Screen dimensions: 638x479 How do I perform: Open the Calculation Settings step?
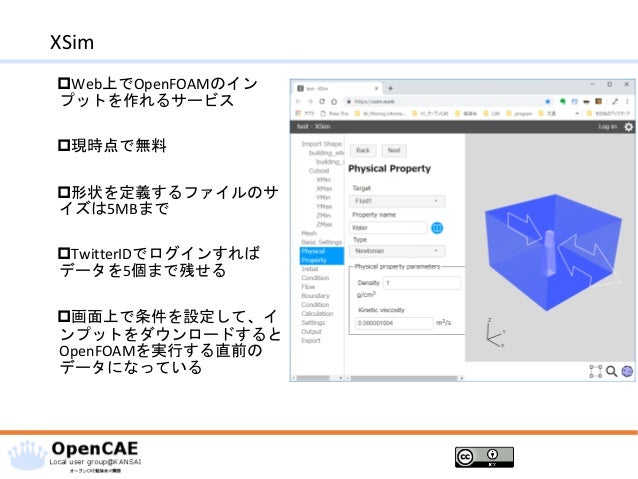pos(317,318)
